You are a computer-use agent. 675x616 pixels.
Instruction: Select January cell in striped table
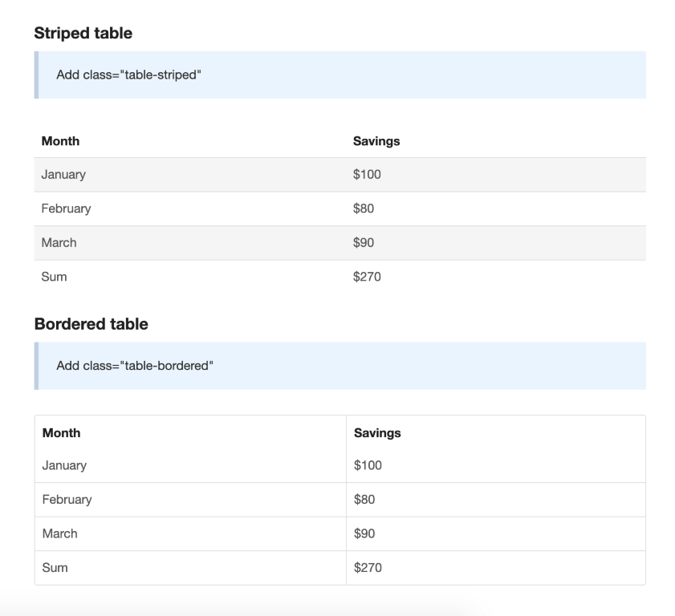[x=63, y=175]
